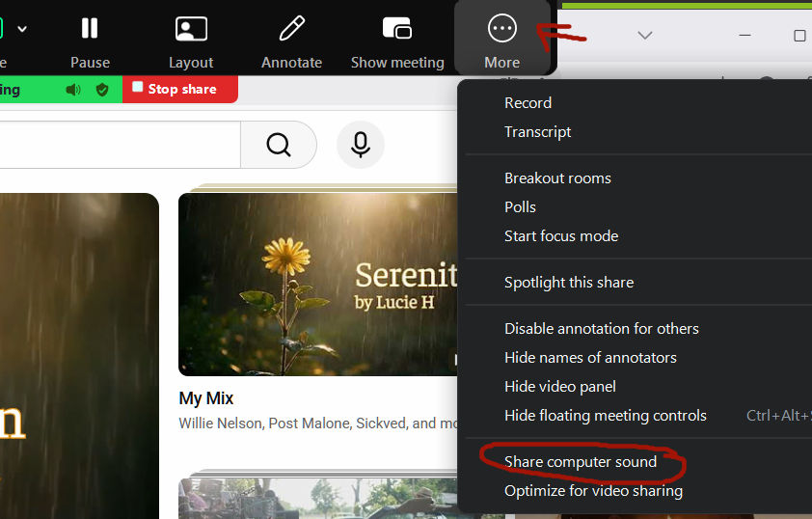Select Breakout rooms from the menu
This screenshot has width=812, height=519.
pos(557,178)
